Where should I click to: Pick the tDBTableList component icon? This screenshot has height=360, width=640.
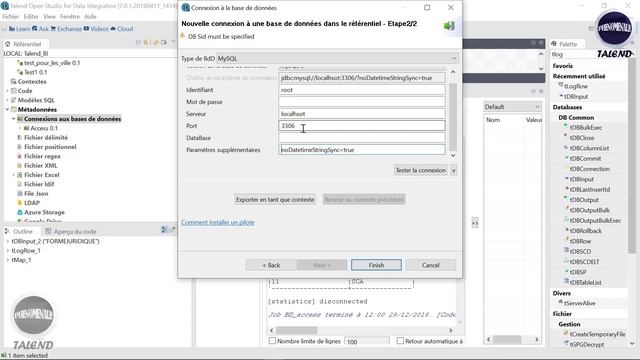pyautogui.click(x=566, y=282)
